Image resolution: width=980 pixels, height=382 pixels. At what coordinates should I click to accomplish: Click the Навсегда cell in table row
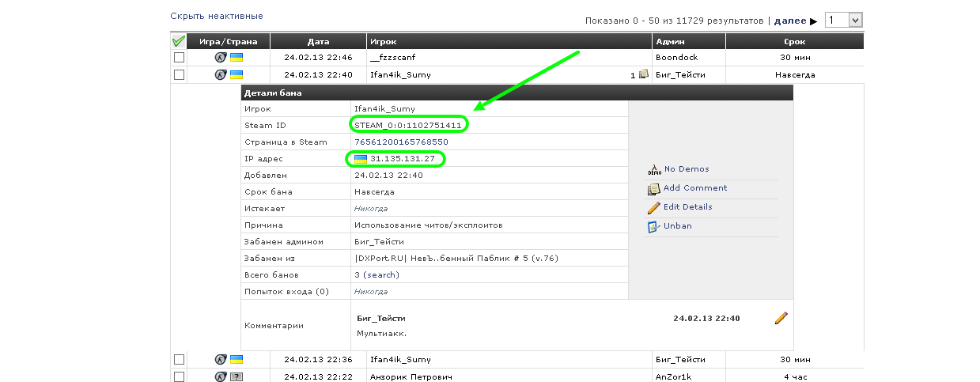tap(795, 74)
